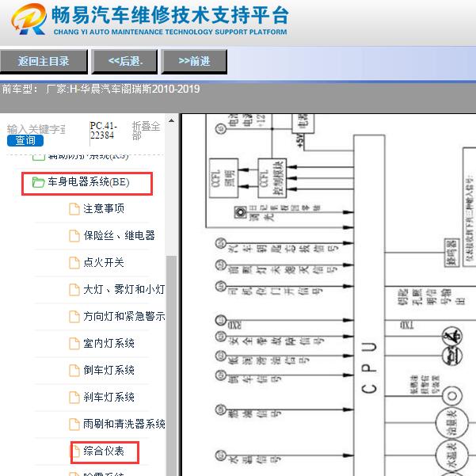Click the page icon beside 注意事项
The width and height of the screenshot is (476, 476).
[74, 209]
